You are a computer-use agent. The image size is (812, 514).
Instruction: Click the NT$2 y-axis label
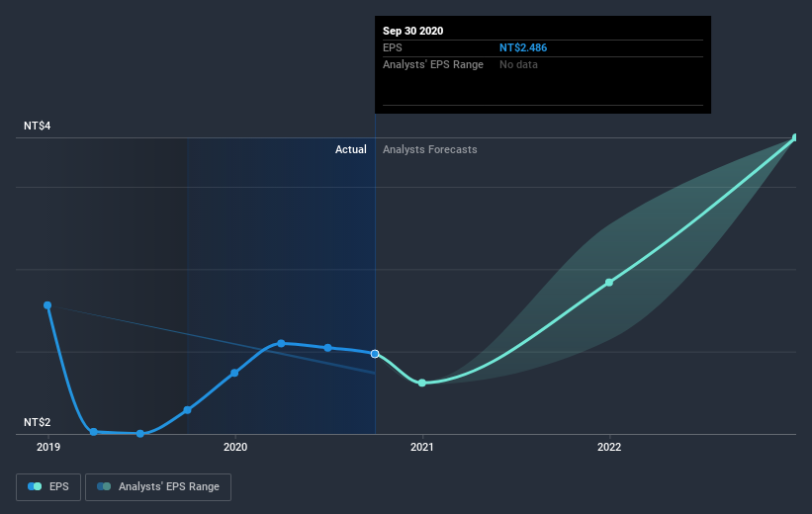click(38, 423)
